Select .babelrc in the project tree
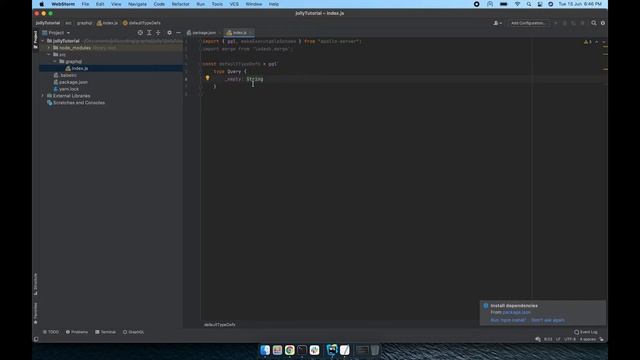 pyautogui.click(x=65, y=76)
